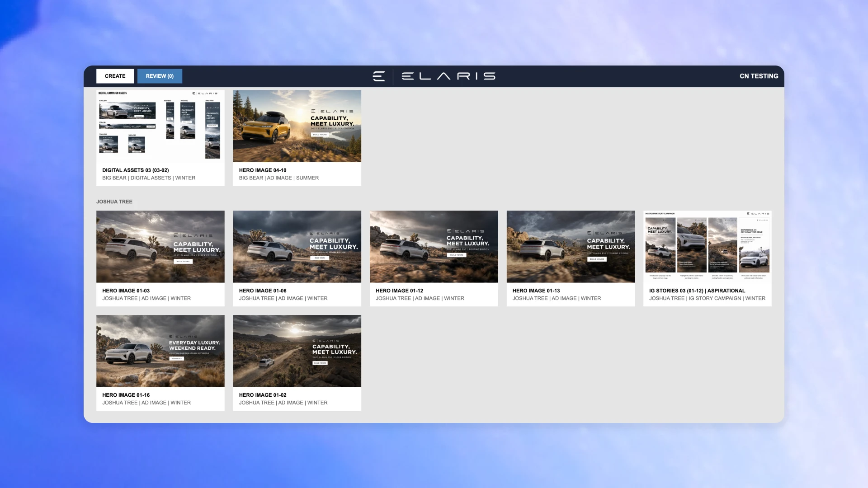
Task: Click the ELARIS wordmark in header
Action: (x=448, y=76)
